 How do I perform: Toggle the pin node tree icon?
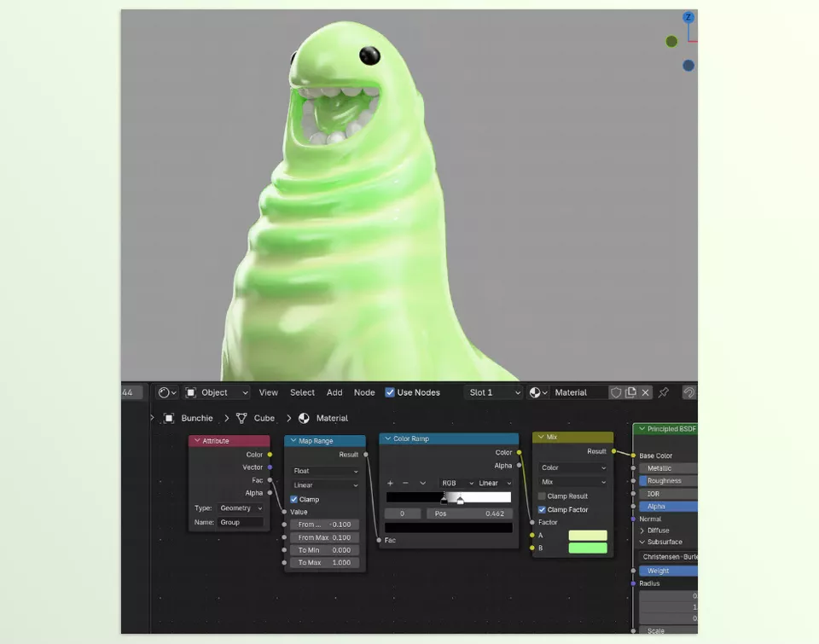[664, 392]
